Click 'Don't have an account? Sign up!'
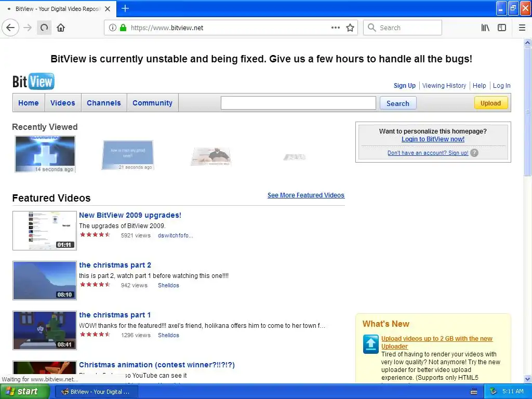532x399 pixels. [x=428, y=153]
